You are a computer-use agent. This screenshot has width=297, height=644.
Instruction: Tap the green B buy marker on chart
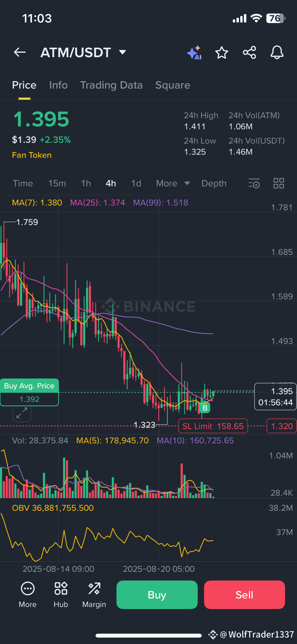click(205, 408)
